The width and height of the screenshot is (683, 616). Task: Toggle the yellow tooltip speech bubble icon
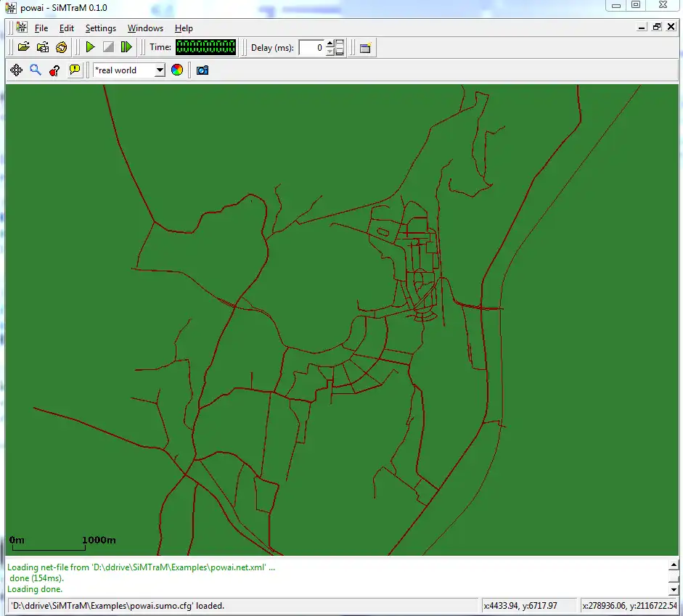coord(74,70)
